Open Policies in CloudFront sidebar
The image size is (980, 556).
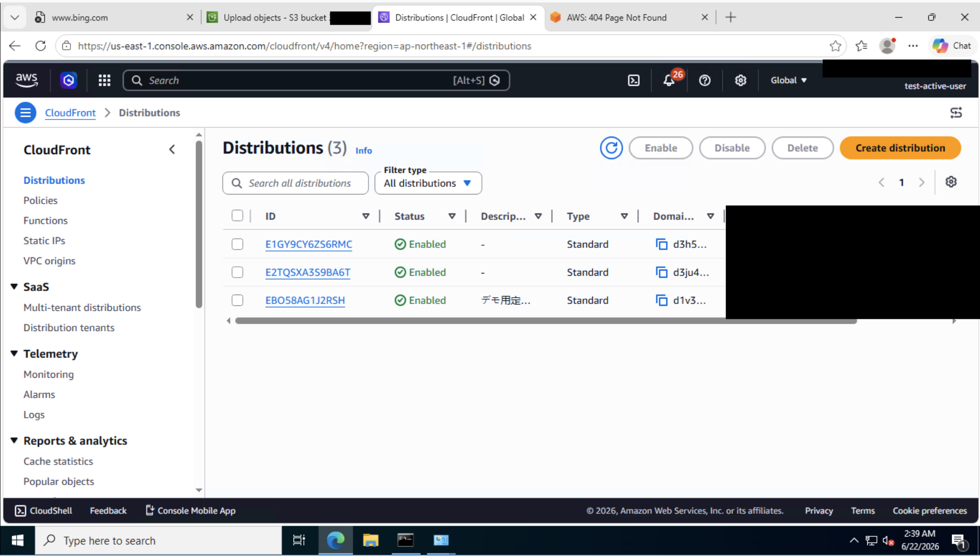tap(40, 200)
